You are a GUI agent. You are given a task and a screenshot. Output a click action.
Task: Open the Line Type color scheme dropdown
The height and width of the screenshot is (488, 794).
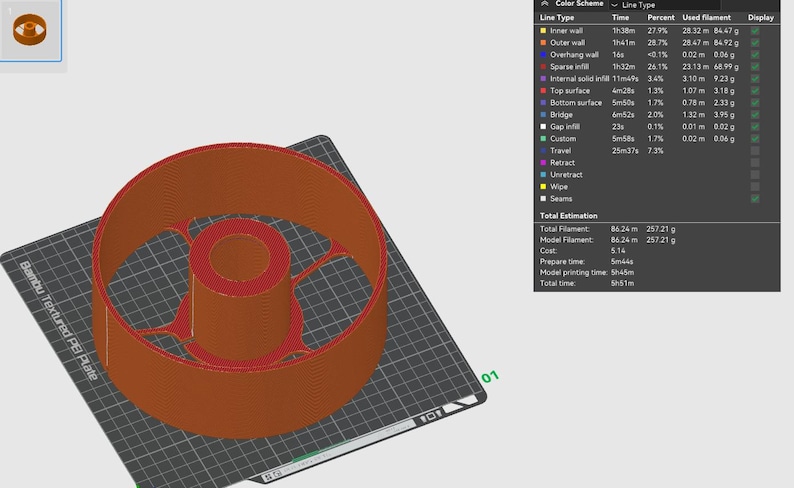tap(664, 5)
